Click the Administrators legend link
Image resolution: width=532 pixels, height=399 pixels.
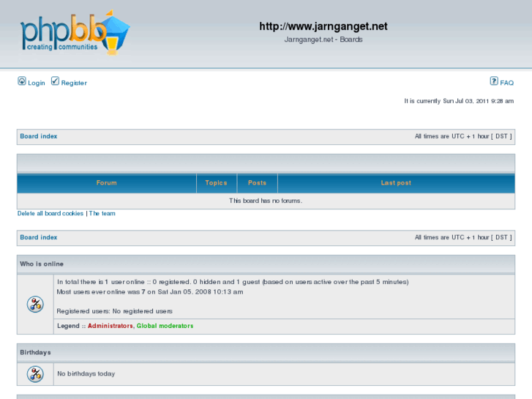pyautogui.click(x=110, y=326)
